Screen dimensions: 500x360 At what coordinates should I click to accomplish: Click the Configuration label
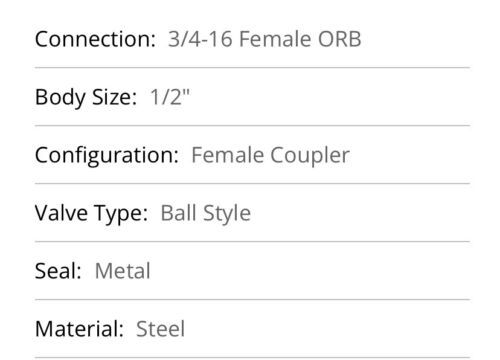tap(106, 156)
